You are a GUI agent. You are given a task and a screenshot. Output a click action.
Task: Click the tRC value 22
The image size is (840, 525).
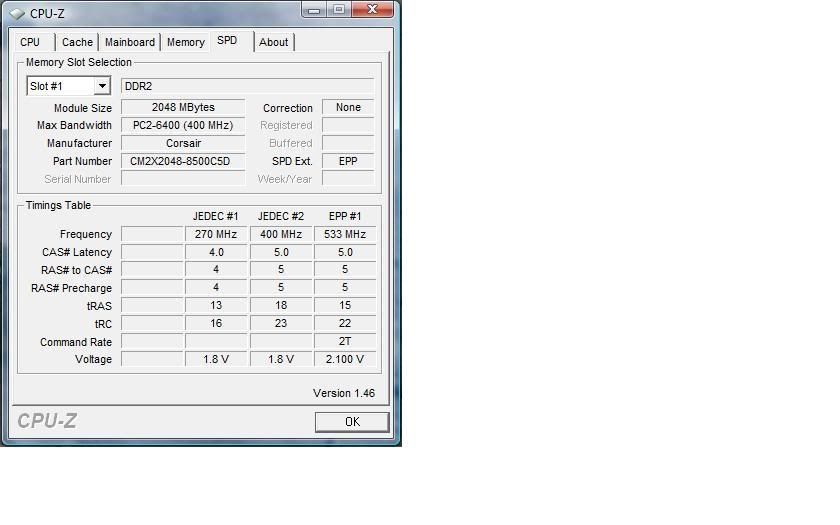345,324
